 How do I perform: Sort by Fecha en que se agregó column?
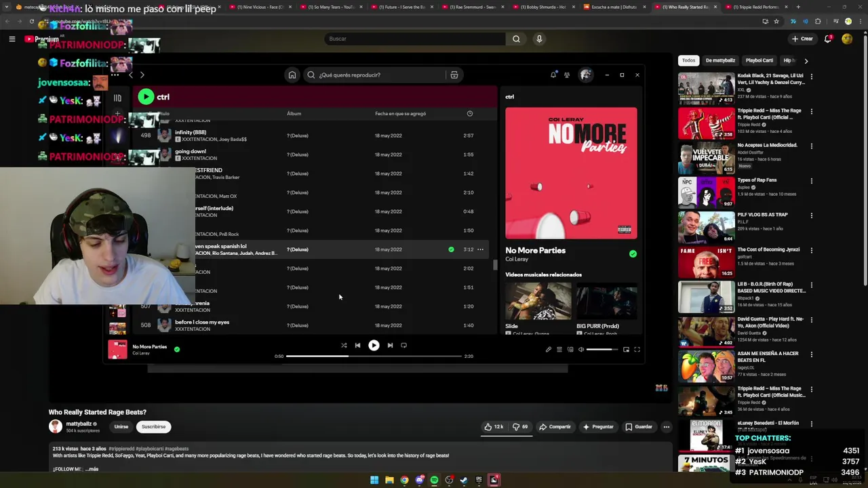coord(400,114)
